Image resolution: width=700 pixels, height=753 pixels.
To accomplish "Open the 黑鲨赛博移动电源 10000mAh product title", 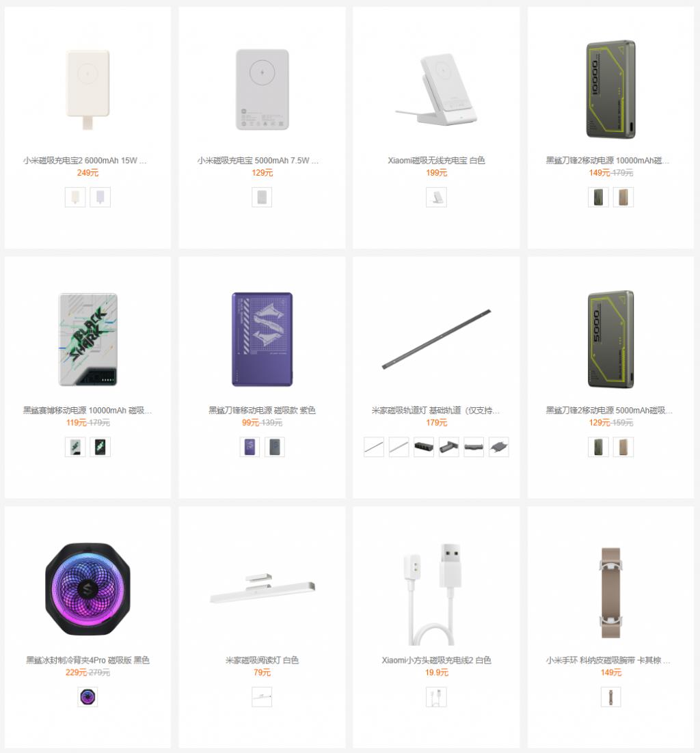I will click(x=87, y=410).
